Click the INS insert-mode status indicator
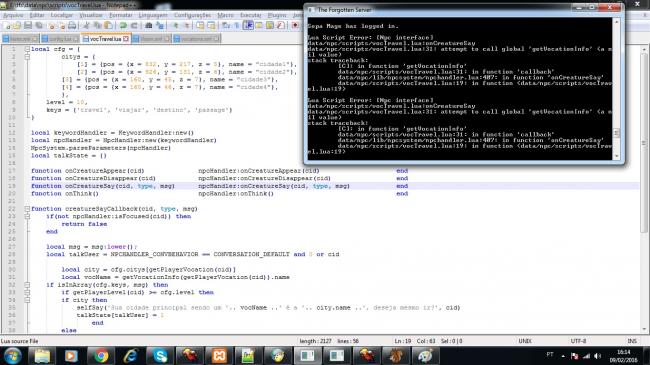Viewport: 650px width, 365px height. coord(632,341)
